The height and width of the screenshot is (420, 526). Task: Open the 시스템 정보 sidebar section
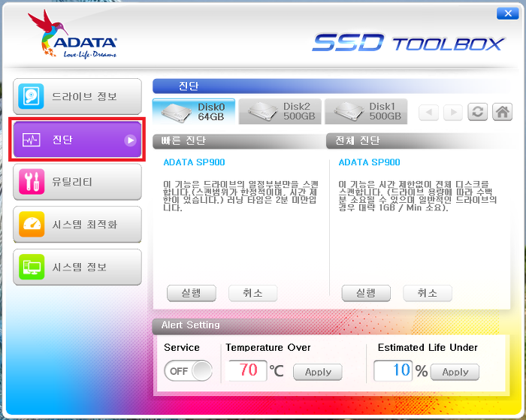[x=77, y=267]
